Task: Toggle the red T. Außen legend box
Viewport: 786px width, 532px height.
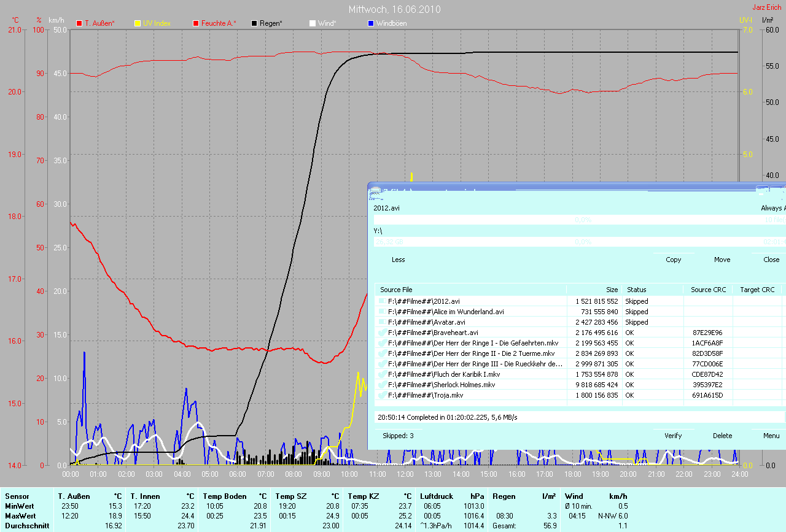Action: coord(79,23)
